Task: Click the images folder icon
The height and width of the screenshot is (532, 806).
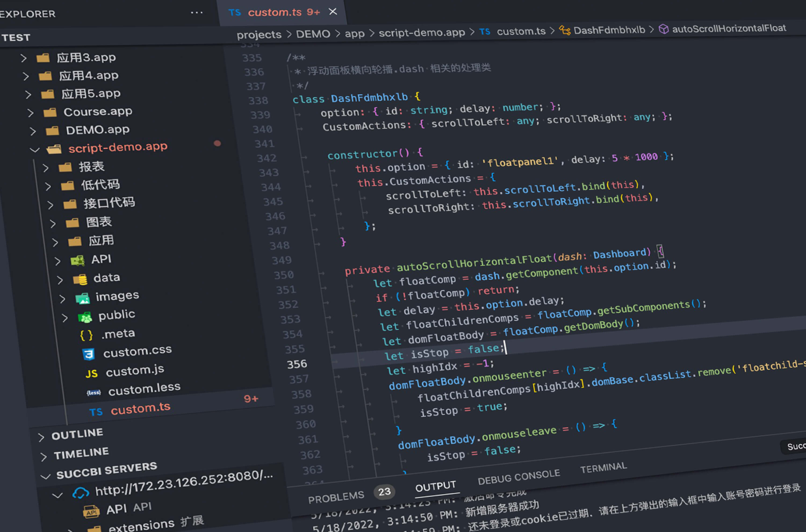Action: [x=83, y=299]
